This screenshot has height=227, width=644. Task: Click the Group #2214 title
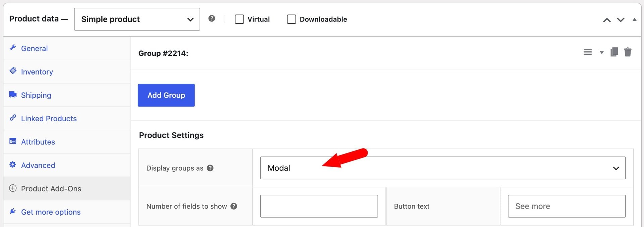[163, 53]
